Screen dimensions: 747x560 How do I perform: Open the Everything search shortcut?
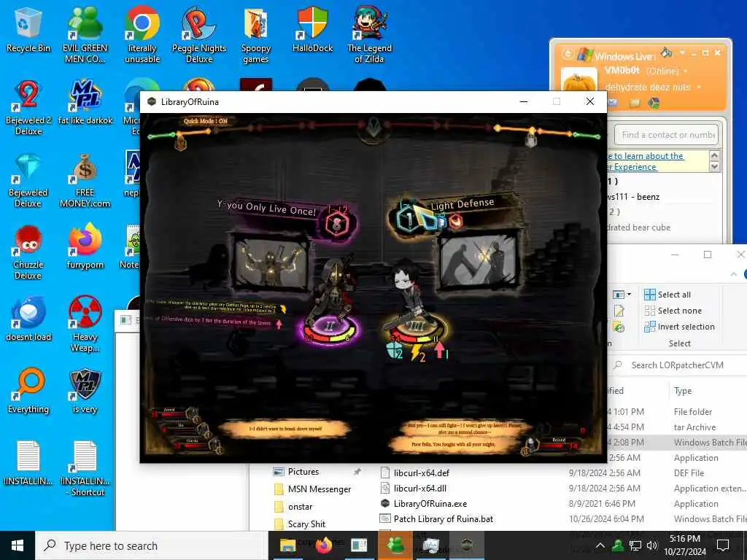tap(28, 392)
